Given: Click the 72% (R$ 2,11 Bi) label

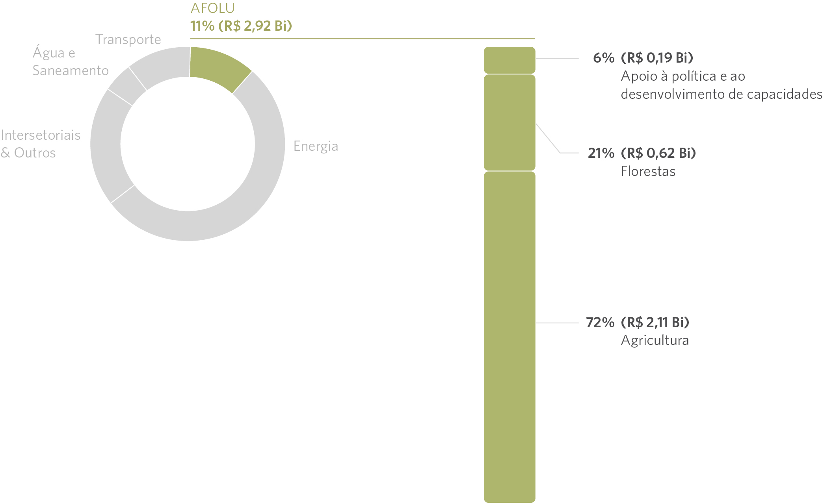Looking at the screenshot, I should pos(638,322).
